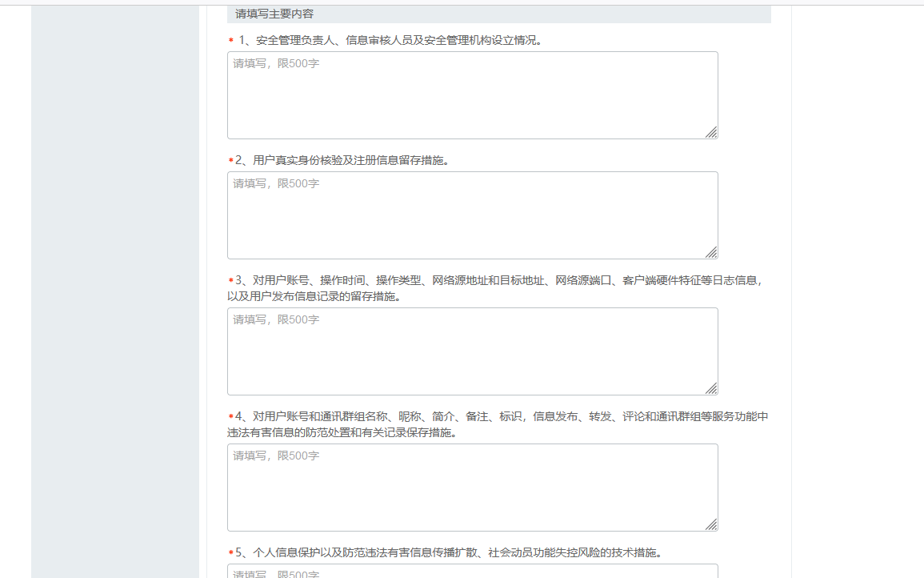This screenshot has height=578, width=924.
Task: Click the question 3 log retention textarea
Action: pos(472,351)
